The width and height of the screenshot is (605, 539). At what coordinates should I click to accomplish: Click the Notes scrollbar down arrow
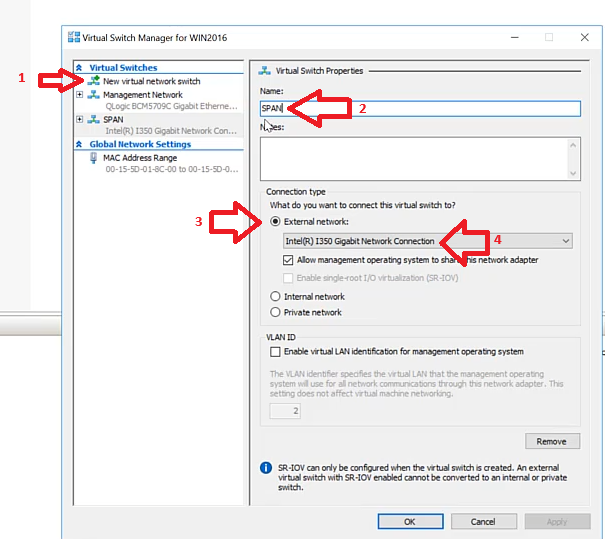(573, 173)
